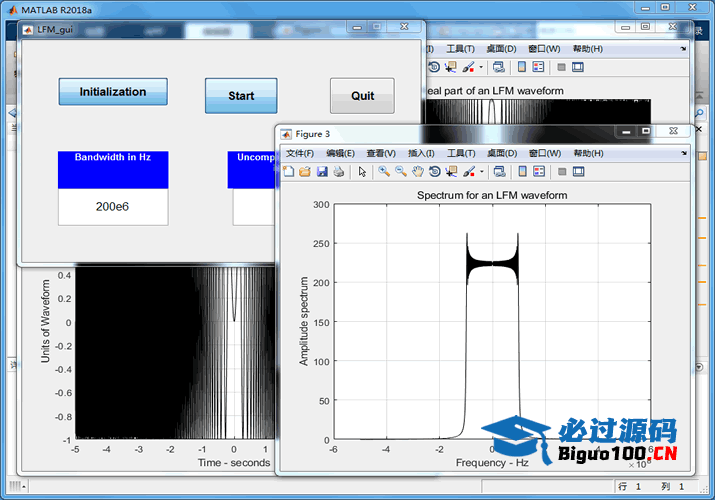Click the 列 1 status bar entry
715x500 pixels.
pyautogui.click(x=673, y=486)
